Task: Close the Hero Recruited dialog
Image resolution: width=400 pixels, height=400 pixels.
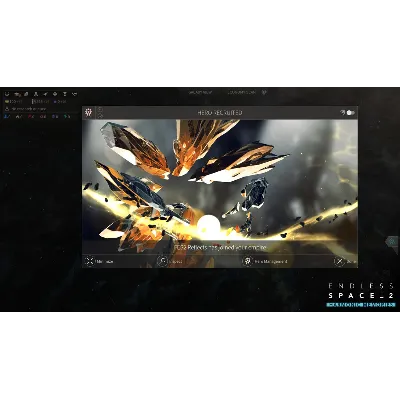Action: (345, 261)
